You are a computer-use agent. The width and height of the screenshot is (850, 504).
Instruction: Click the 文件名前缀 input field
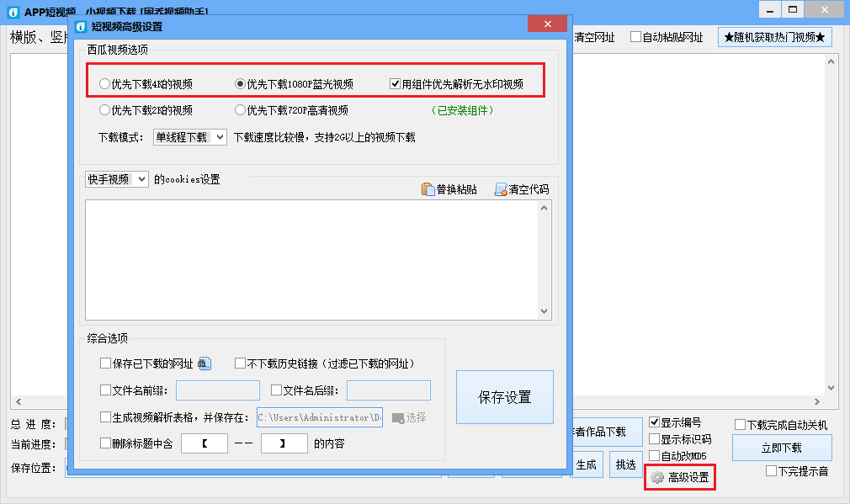(218, 390)
